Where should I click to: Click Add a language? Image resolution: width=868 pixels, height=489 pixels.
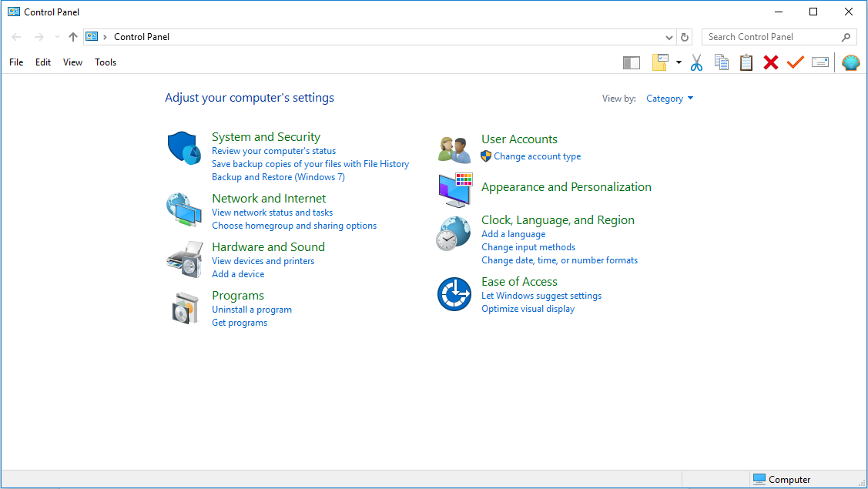click(513, 234)
